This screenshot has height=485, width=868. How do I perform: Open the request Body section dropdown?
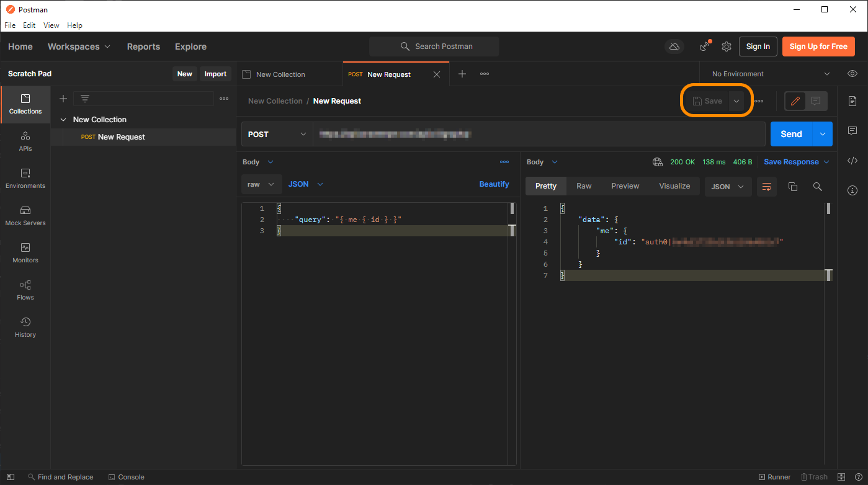258,162
